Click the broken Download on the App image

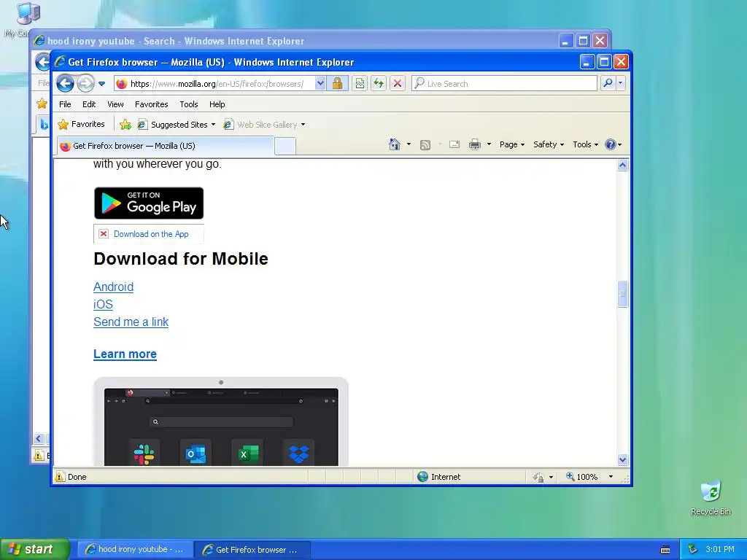pyautogui.click(x=149, y=234)
